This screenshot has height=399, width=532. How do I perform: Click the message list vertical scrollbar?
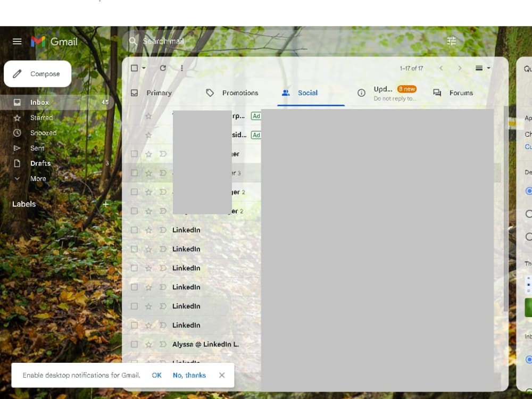pyautogui.click(x=505, y=209)
